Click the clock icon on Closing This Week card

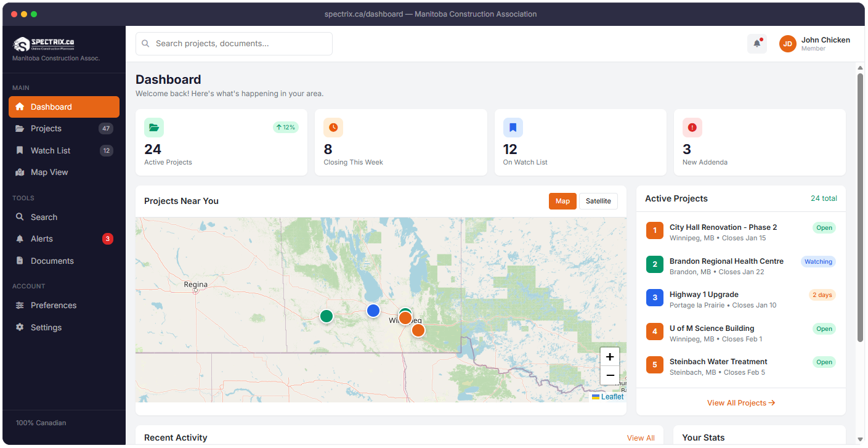click(333, 127)
